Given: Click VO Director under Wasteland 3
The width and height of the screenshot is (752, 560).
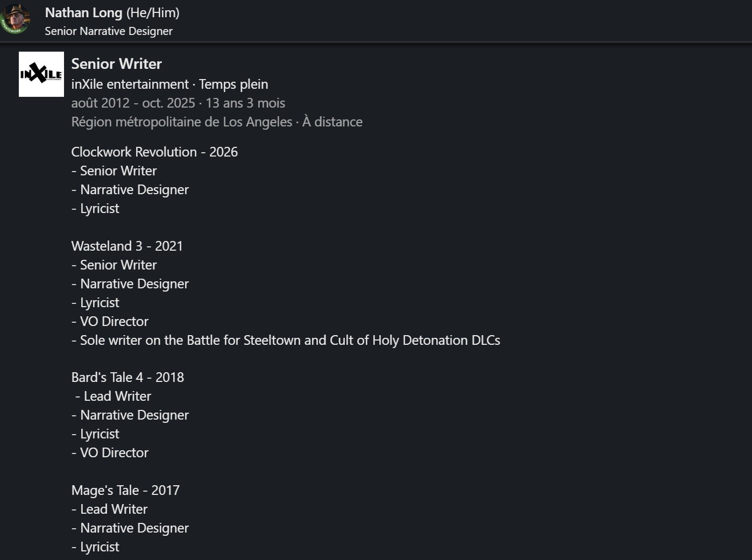Looking at the screenshot, I should [x=113, y=322].
